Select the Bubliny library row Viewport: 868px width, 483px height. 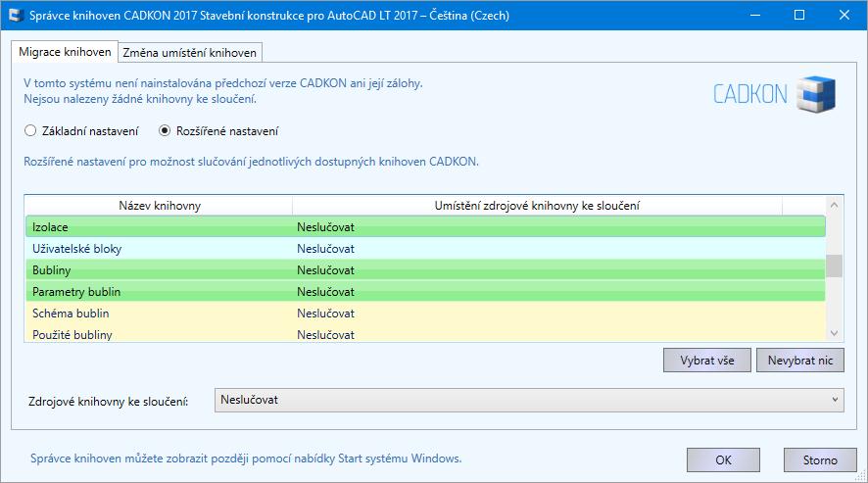point(425,270)
